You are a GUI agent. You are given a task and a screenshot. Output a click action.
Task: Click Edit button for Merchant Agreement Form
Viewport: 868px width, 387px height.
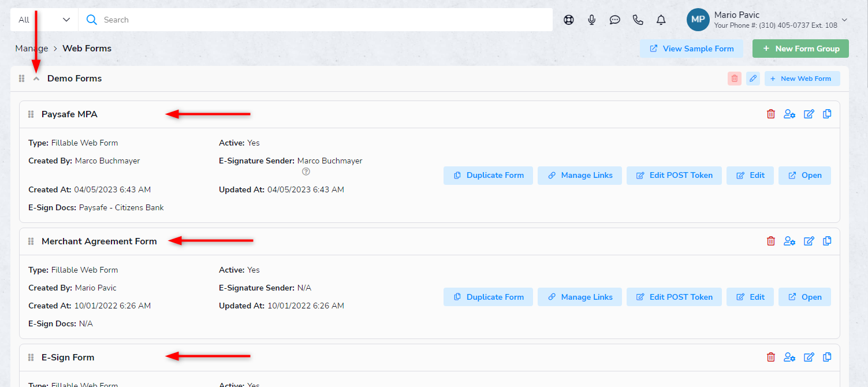click(750, 297)
